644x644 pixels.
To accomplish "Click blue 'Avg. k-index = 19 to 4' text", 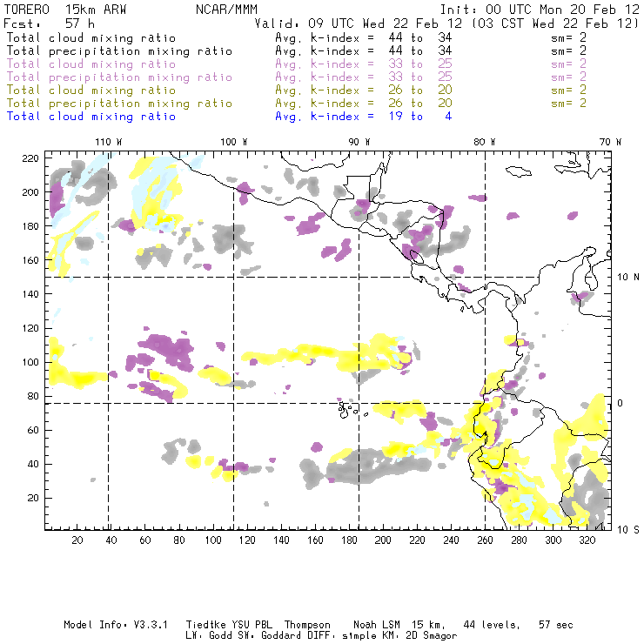I will click(x=364, y=117).
